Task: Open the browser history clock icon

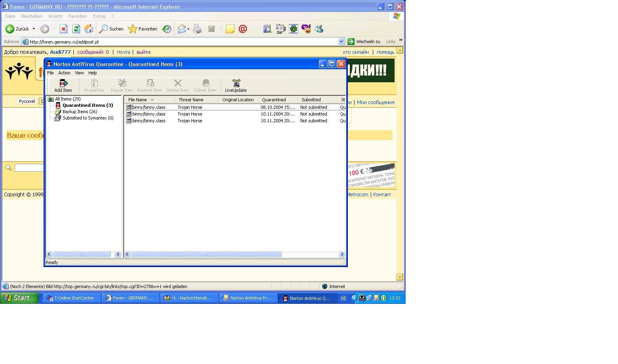Action: point(167,29)
